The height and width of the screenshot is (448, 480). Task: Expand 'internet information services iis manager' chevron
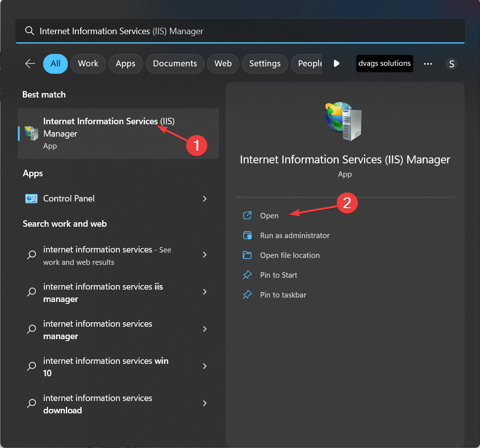205,292
